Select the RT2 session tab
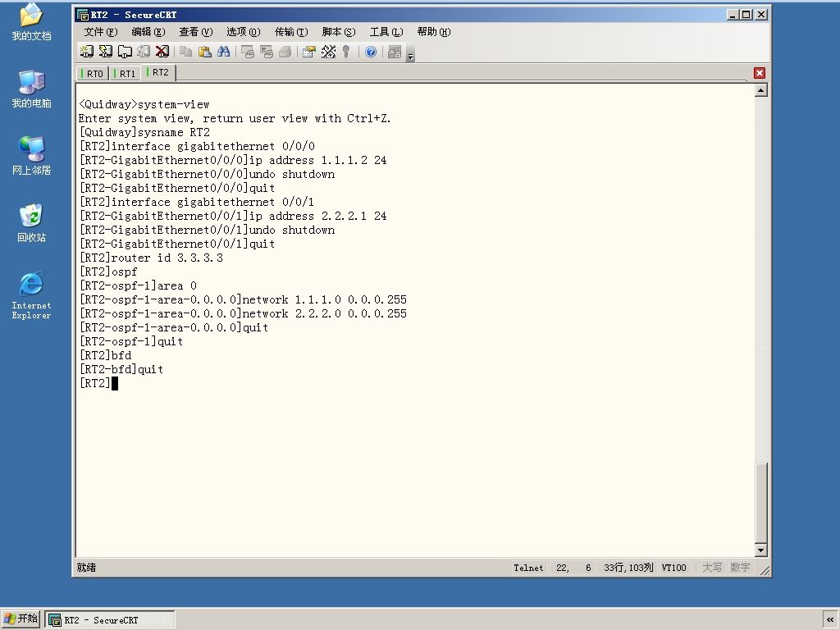The image size is (840, 630). pyautogui.click(x=158, y=72)
